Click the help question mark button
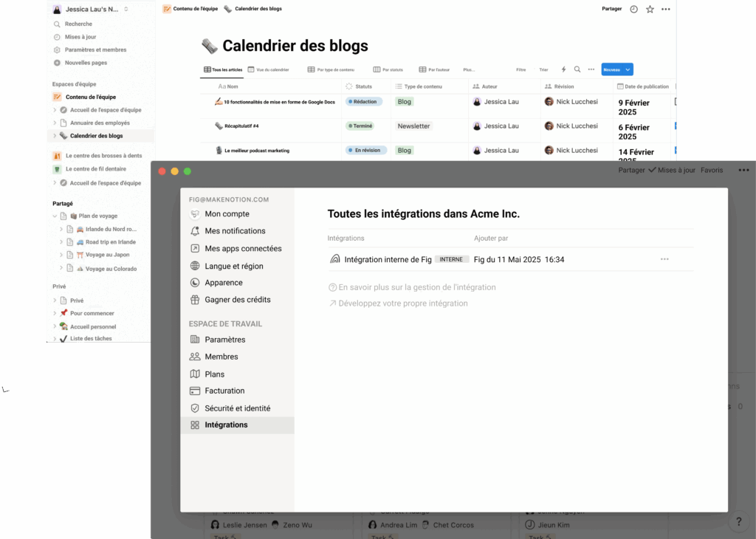The height and width of the screenshot is (539, 756). coord(738,521)
